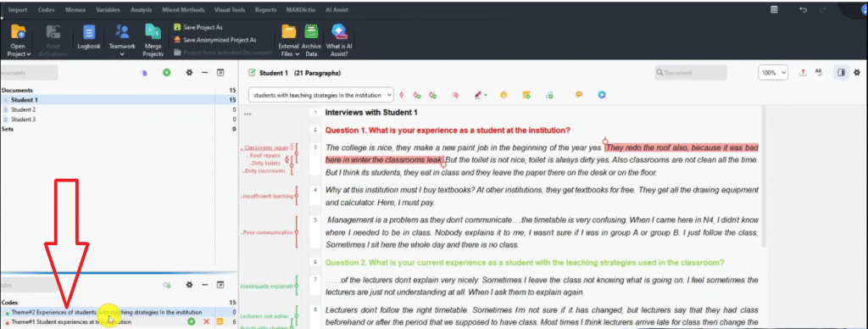Click the new memo icon in document toolbar

(526, 95)
